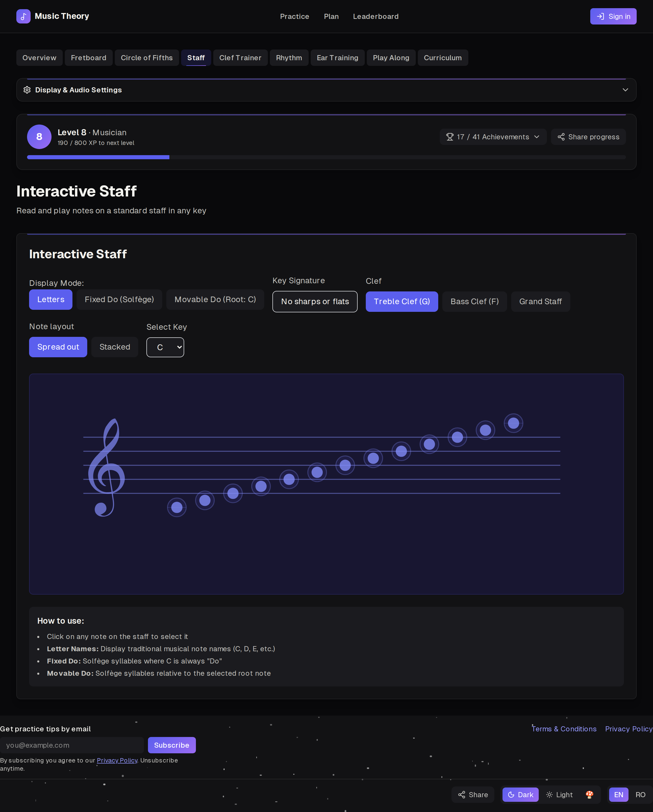Go to Plan in top navigation
653x812 pixels.
pos(331,16)
